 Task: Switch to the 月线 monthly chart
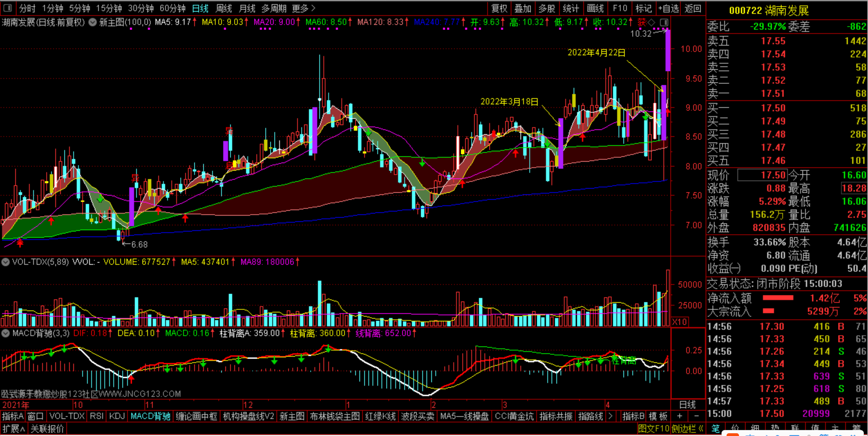[247, 8]
